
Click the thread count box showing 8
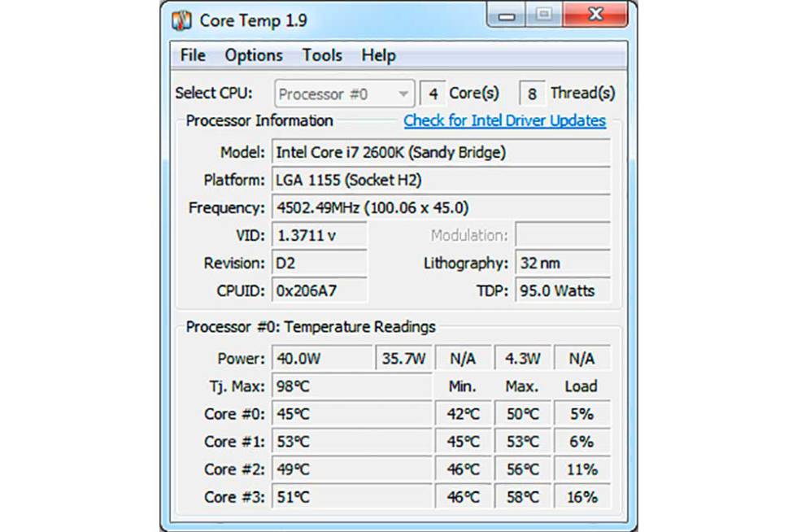(532, 94)
